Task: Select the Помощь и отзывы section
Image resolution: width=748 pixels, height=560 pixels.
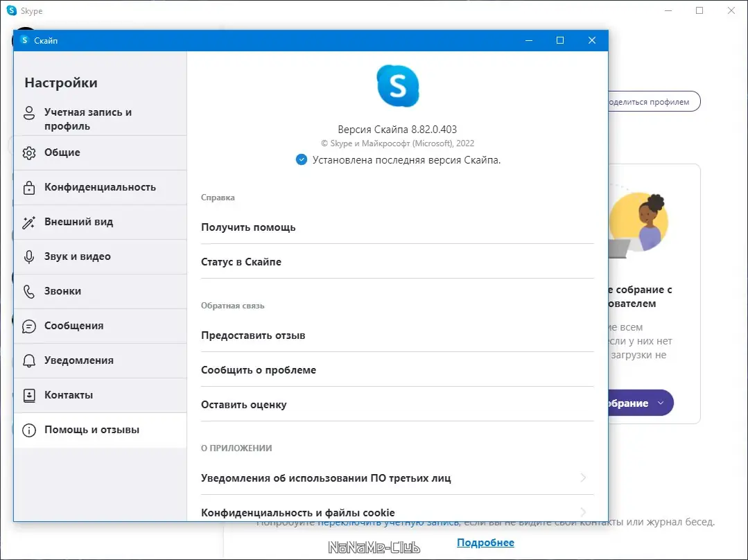Action: [x=101, y=430]
